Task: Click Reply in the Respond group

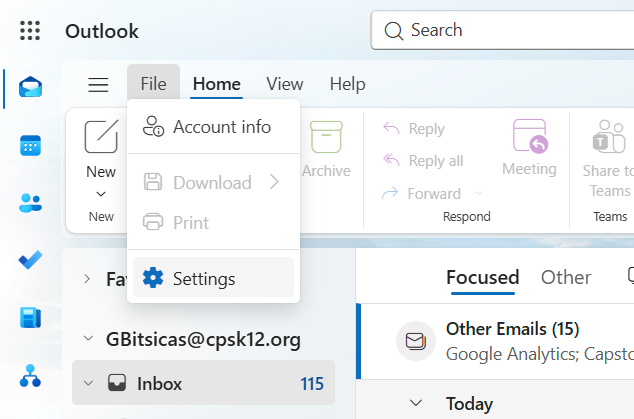Action: pyautogui.click(x=414, y=129)
